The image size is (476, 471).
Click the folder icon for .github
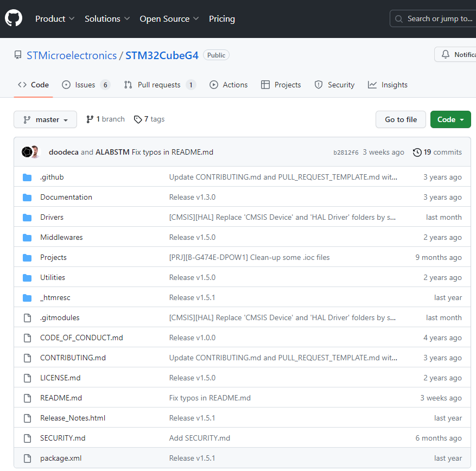click(x=27, y=177)
